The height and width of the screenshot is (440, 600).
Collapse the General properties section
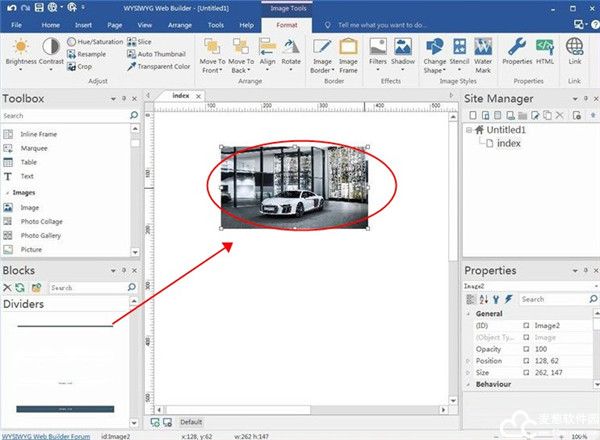(x=469, y=314)
